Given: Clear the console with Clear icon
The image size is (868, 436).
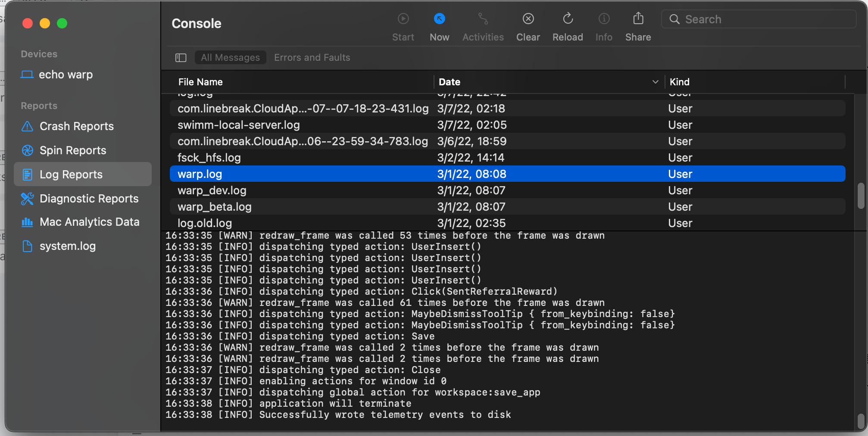Looking at the screenshot, I should point(528,19).
